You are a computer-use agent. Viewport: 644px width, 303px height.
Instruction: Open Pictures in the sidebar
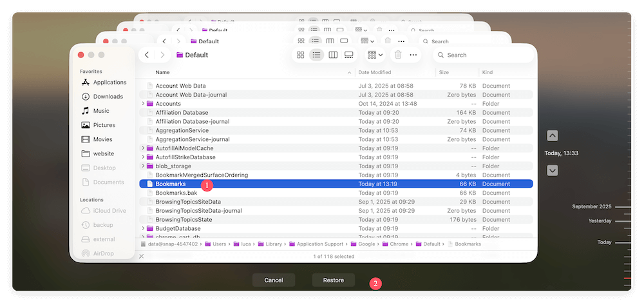(x=98, y=125)
